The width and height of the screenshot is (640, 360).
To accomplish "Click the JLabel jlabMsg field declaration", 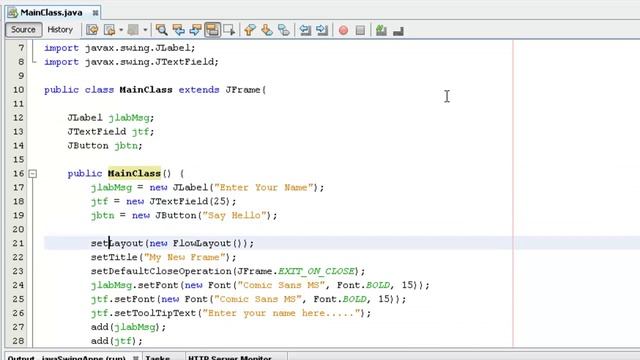I will [111, 118].
